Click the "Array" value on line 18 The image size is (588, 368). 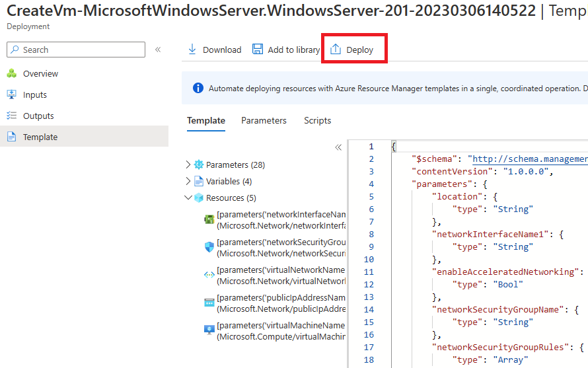click(x=511, y=360)
